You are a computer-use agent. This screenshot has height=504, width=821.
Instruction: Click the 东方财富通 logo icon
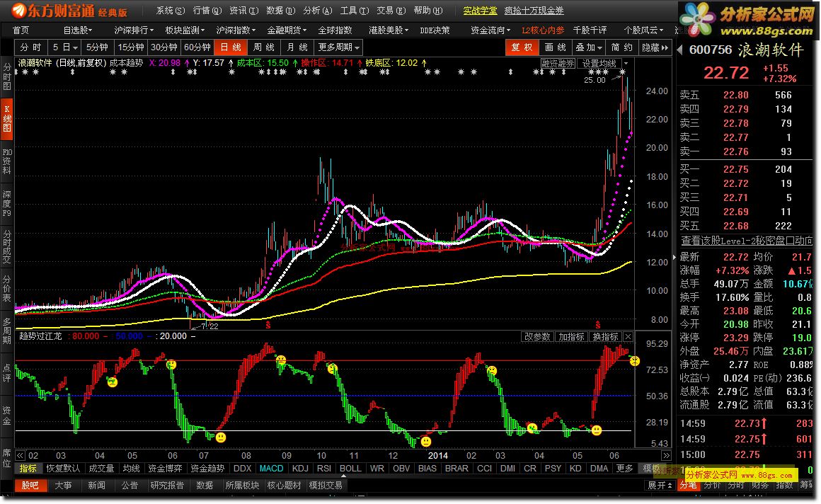pos(18,10)
